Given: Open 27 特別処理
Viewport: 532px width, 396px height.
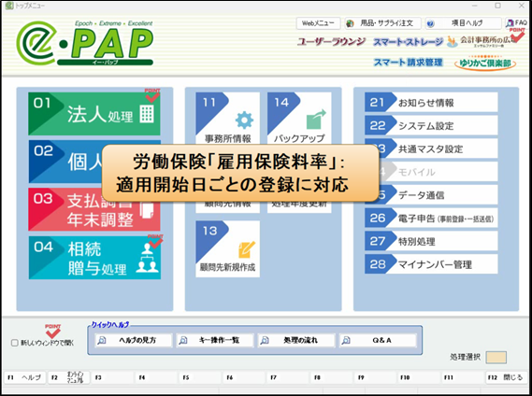Looking at the screenshot, I should 431,241.
